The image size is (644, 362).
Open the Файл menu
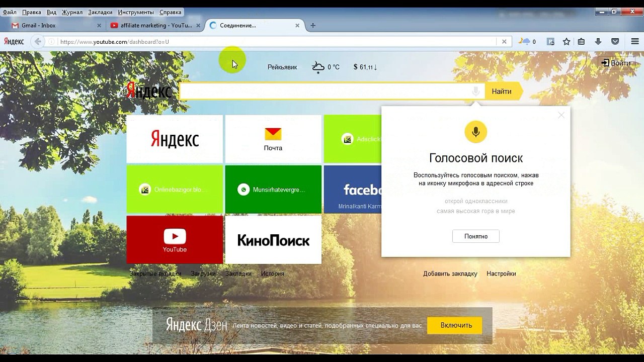pyautogui.click(x=10, y=12)
